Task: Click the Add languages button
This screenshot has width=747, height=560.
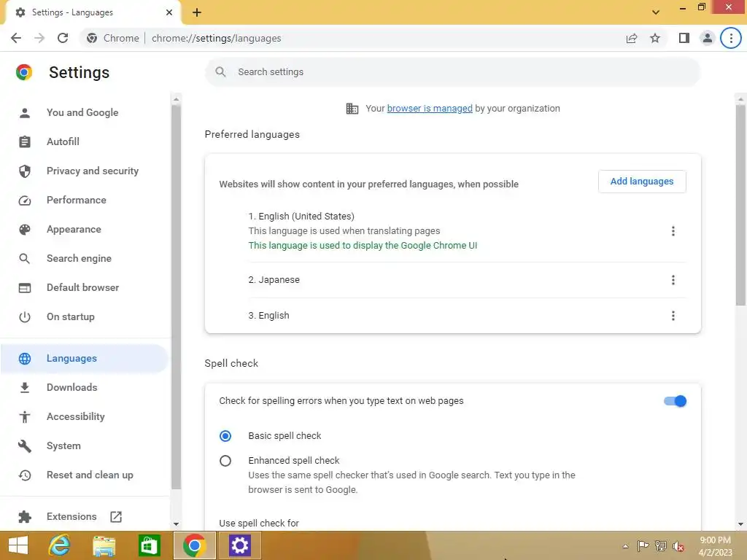Action: pos(642,182)
